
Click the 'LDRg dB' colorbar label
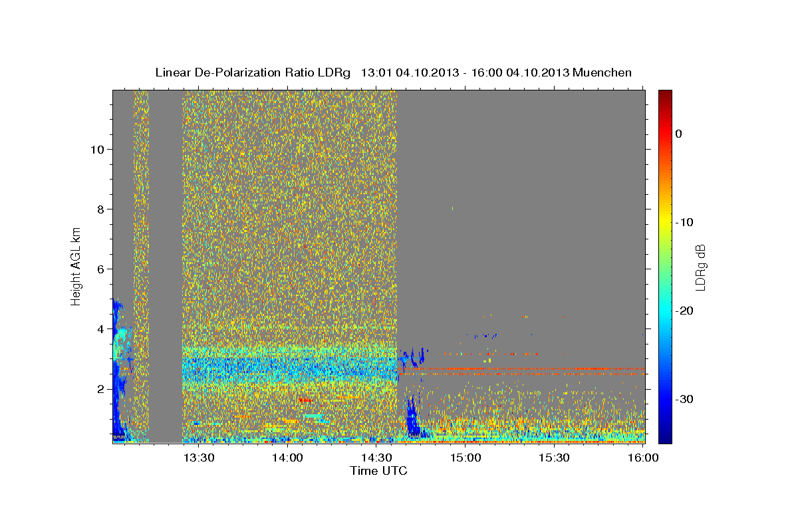[x=700, y=267]
